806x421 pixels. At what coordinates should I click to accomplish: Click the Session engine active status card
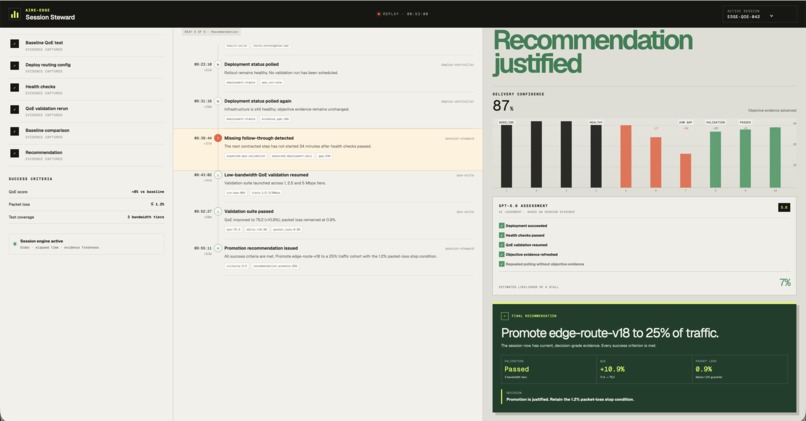pyautogui.click(x=86, y=244)
